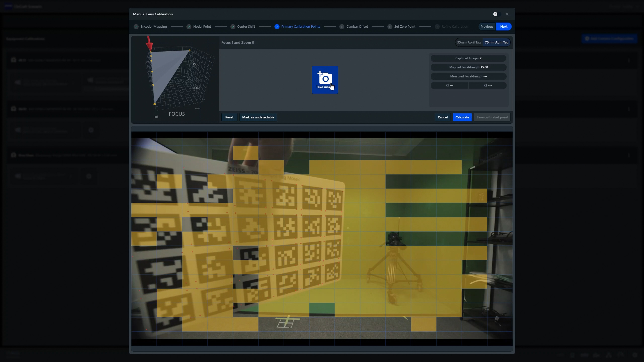Go to the Nodal Point step
This screenshot has width=644, height=362.
click(x=199, y=26)
